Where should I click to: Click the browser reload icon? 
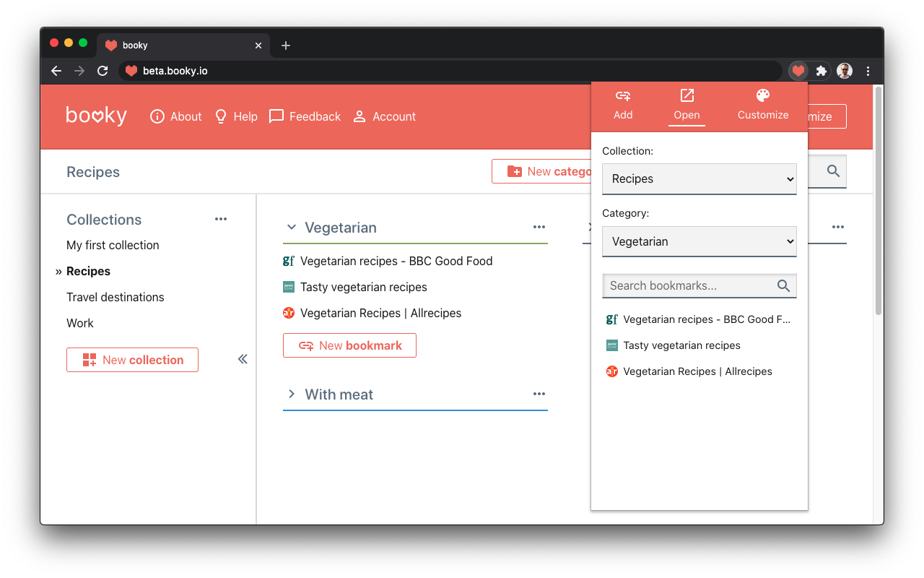[103, 71]
